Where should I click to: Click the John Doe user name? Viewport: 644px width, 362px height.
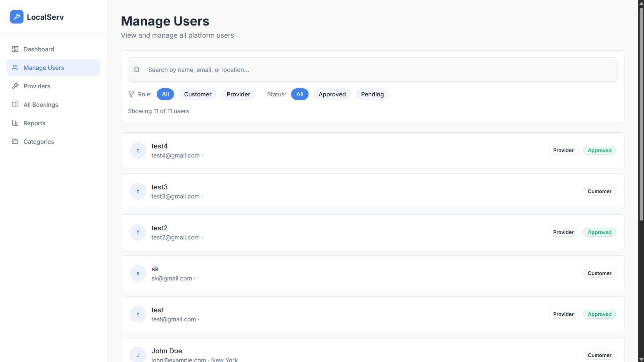tap(167, 351)
